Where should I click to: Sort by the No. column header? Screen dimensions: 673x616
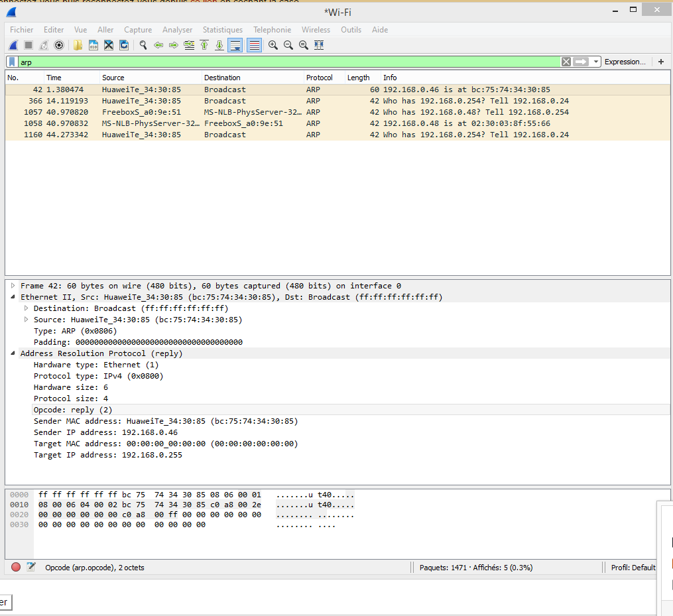pos(25,78)
